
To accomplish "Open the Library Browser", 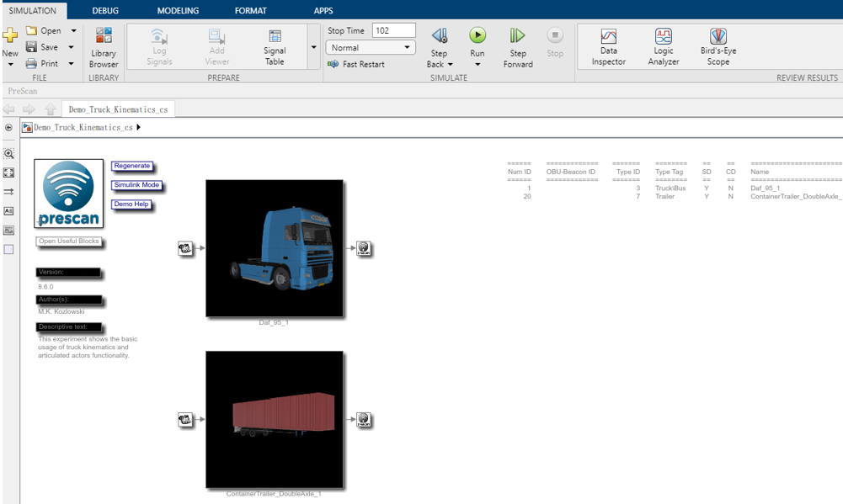I will click(x=103, y=45).
